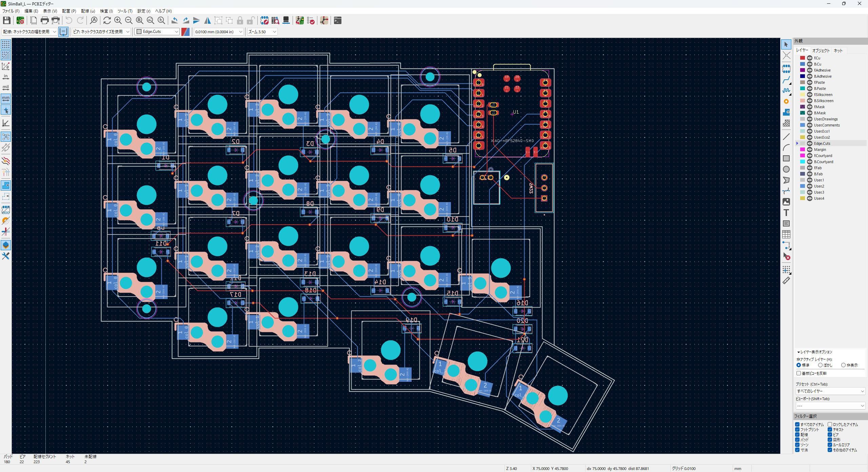The height and width of the screenshot is (472, 868).
Task: Hide the B.Silkscreen layer using its eye
Action: click(810, 101)
